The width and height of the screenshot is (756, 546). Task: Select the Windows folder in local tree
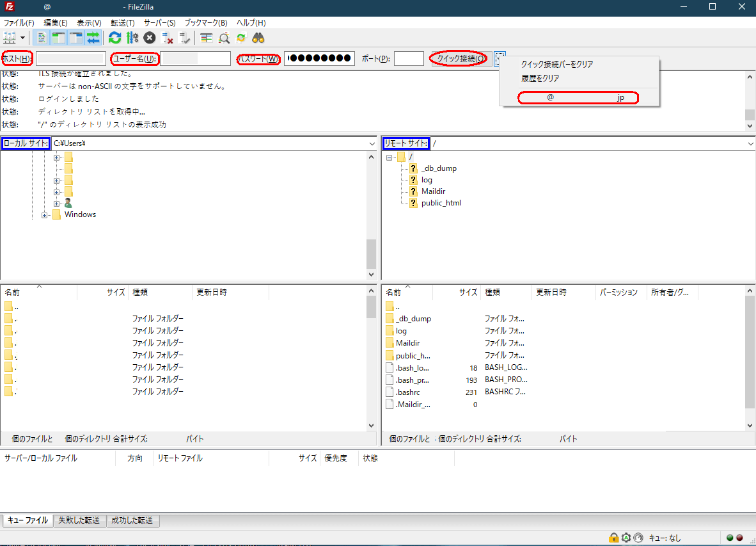(80, 214)
